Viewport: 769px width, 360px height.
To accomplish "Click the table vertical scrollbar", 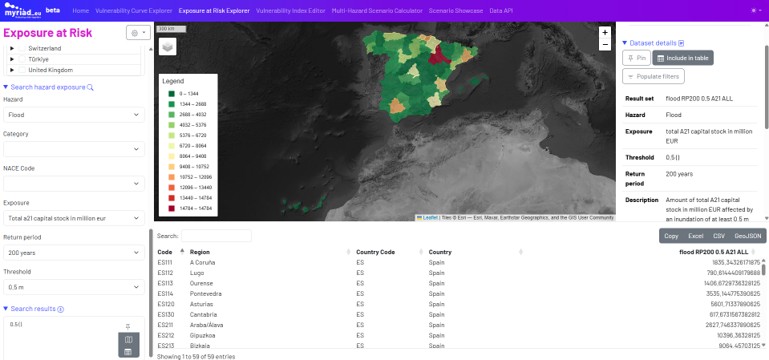I will click(764, 269).
